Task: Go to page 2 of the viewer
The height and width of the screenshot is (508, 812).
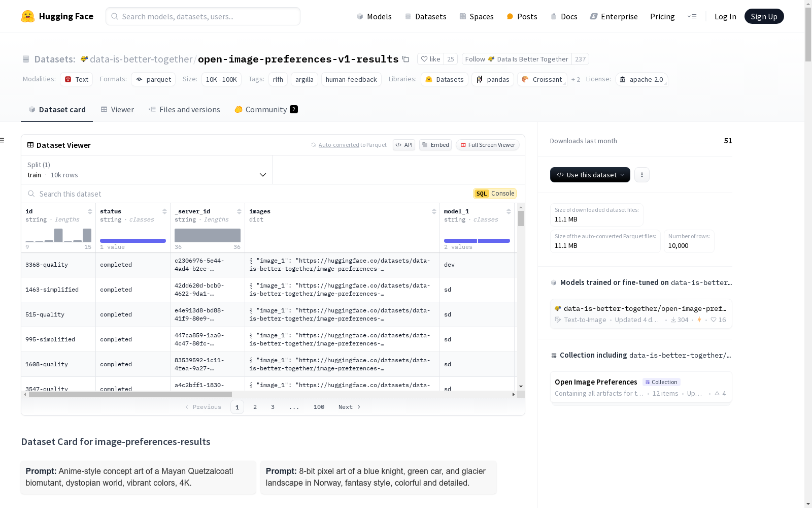Action: point(255,407)
